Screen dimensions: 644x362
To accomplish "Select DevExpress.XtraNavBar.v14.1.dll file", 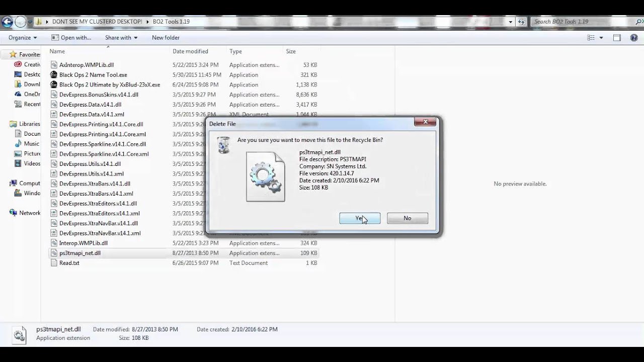I will [x=99, y=223].
